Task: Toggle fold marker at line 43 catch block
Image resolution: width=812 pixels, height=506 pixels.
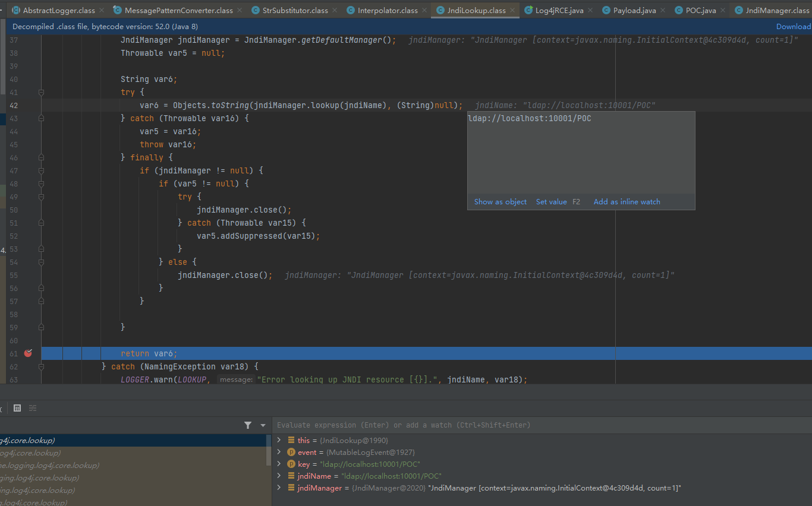Action: (x=41, y=118)
